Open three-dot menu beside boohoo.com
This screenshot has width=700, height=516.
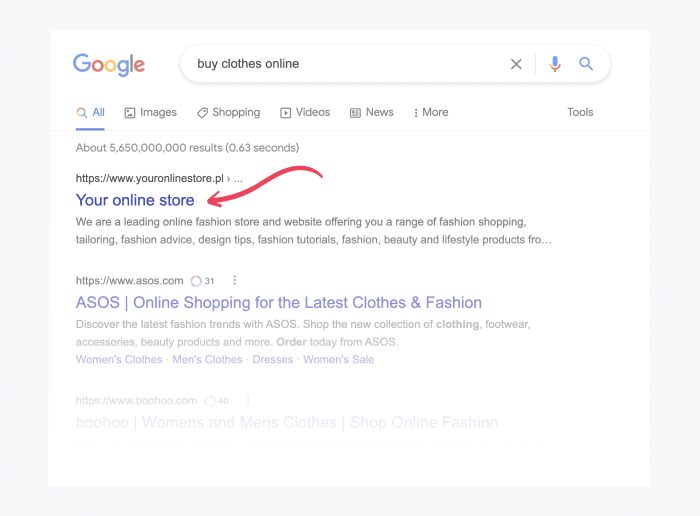(248, 400)
